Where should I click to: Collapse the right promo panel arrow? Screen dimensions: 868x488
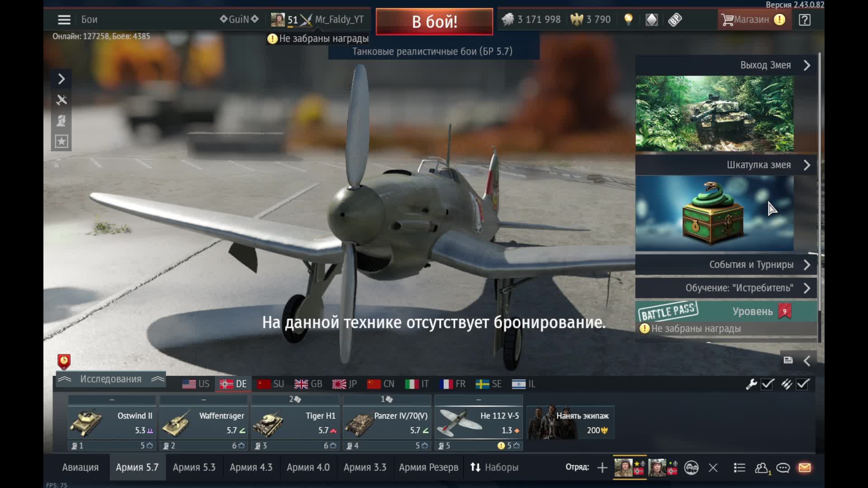807,361
